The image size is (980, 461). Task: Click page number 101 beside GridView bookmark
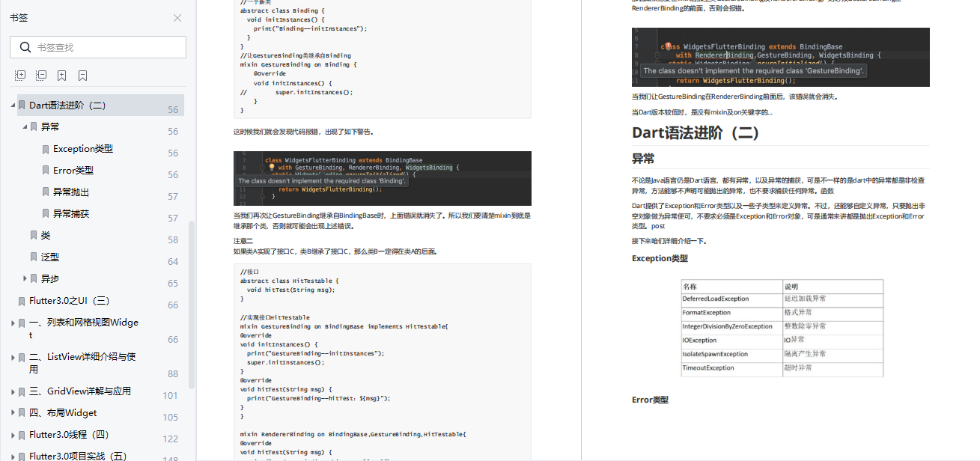[x=170, y=396]
